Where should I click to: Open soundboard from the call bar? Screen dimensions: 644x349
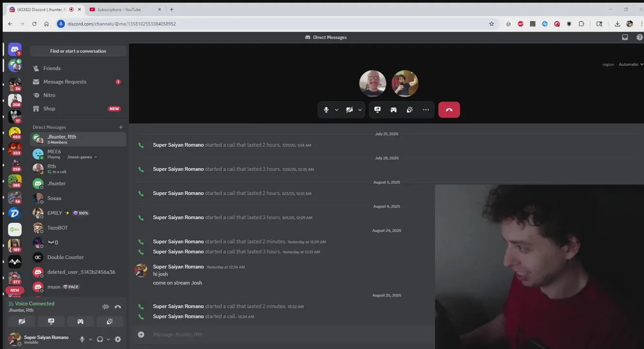point(409,110)
